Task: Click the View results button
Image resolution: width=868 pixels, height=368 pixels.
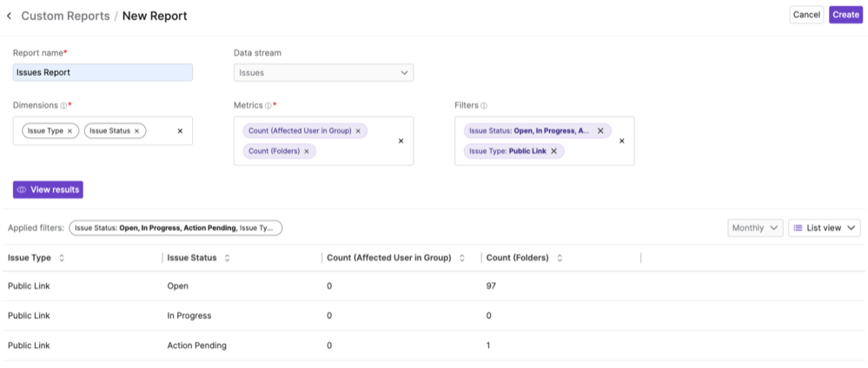Action: click(48, 189)
